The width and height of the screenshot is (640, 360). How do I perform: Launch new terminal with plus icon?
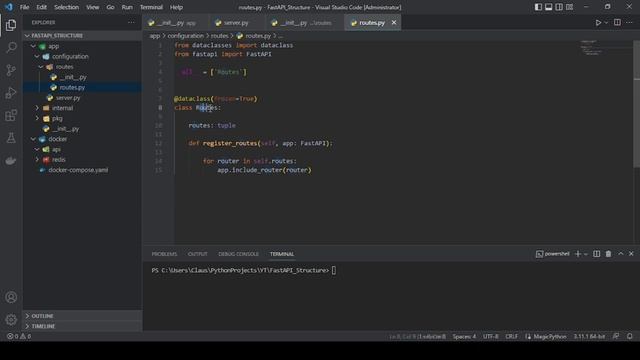pyautogui.click(x=578, y=254)
